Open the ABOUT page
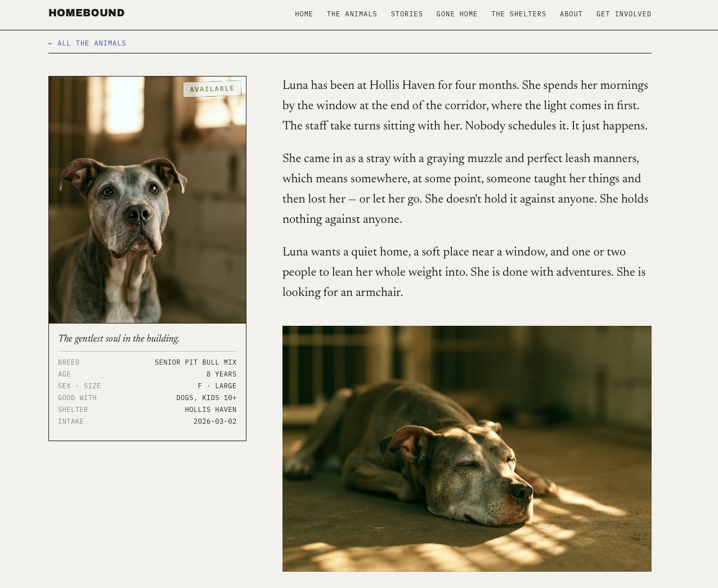The width and height of the screenshot is (718, 588). [x=571, y=14]
